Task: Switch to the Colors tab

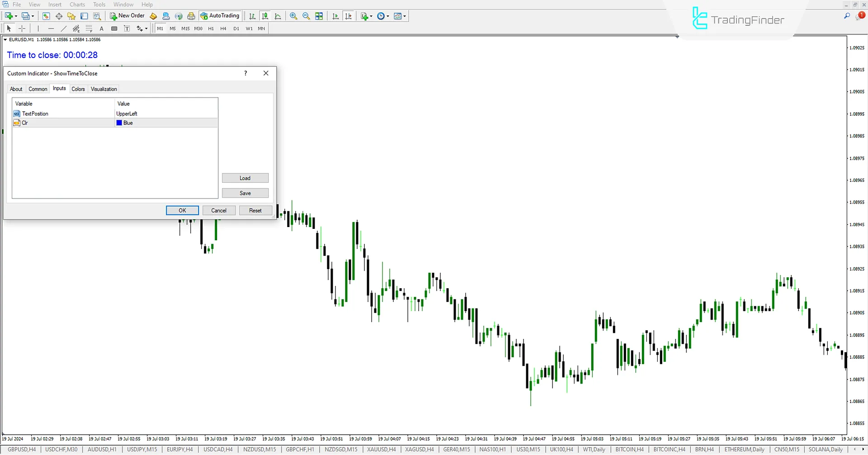Action: (78, 89)
